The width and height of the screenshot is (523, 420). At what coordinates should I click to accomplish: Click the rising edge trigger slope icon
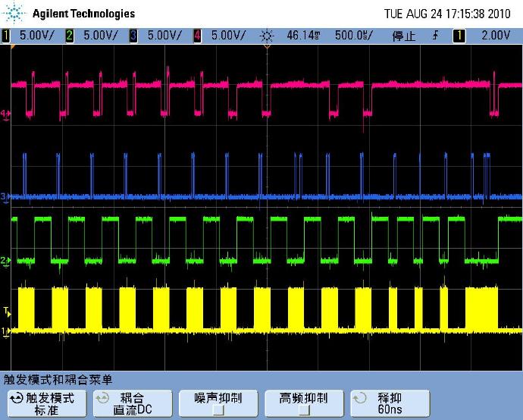click(435, 36)
